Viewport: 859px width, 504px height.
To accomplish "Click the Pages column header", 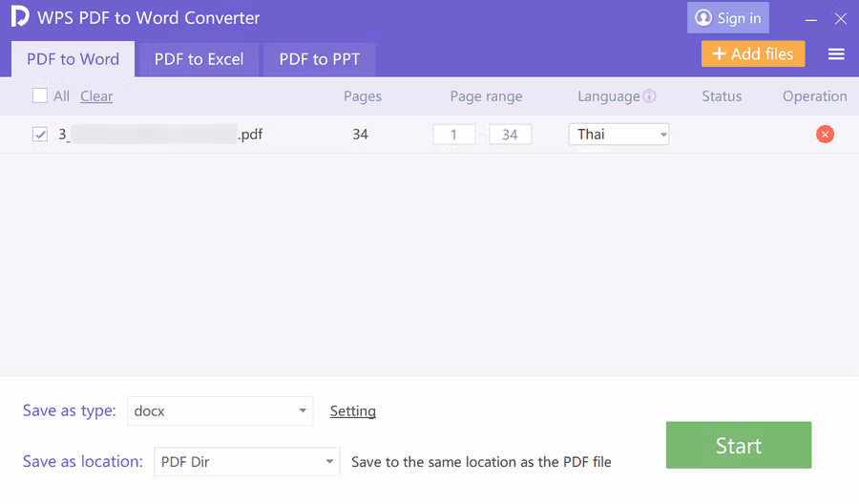I will (x=363, y=96).
